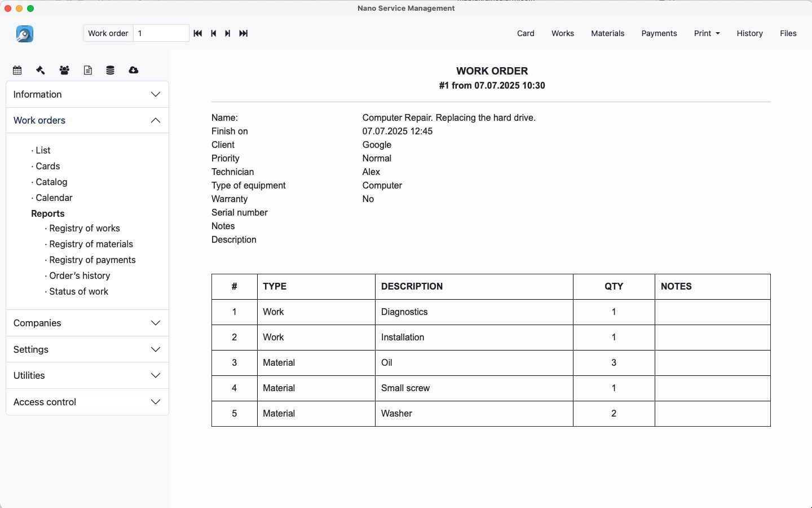The width and height of the screenshot is (812, 508).
Task: Open the work orders List link
Action: [43, 150]
